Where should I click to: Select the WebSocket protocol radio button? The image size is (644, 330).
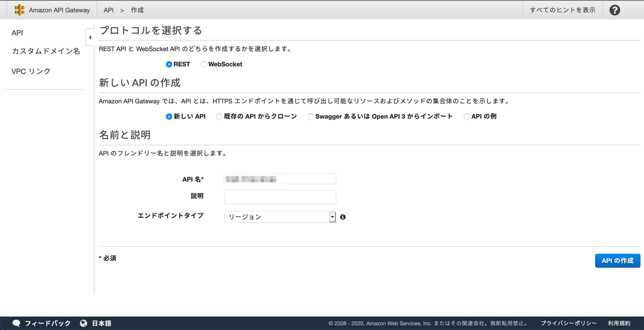point(203,64)
